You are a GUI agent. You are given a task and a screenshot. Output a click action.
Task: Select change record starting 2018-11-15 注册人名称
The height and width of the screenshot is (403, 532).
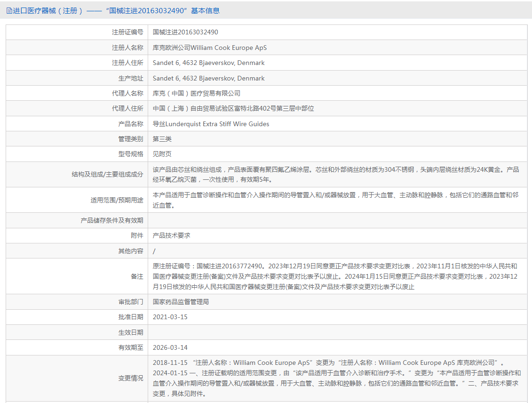(337, 378)
